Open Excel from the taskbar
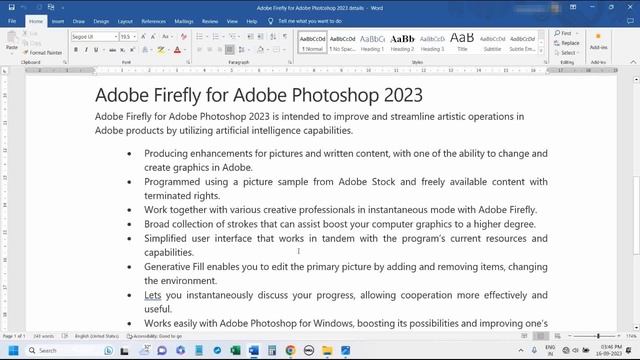 [236, 350]
